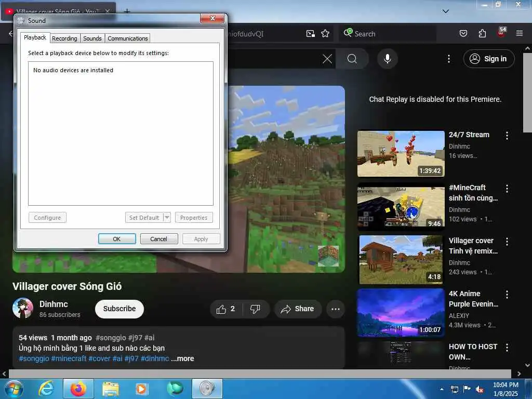
Task: Open a new tab with plus button
Action: pos(127,11)
